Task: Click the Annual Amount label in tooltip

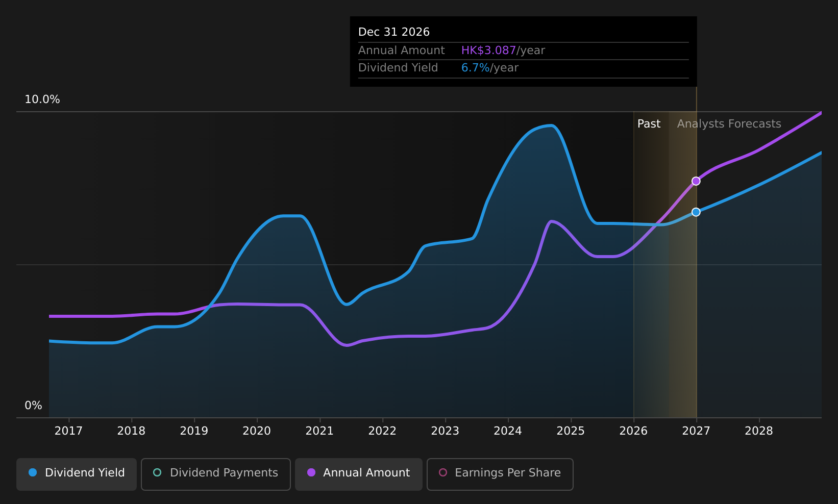Action: pos(402,51)
